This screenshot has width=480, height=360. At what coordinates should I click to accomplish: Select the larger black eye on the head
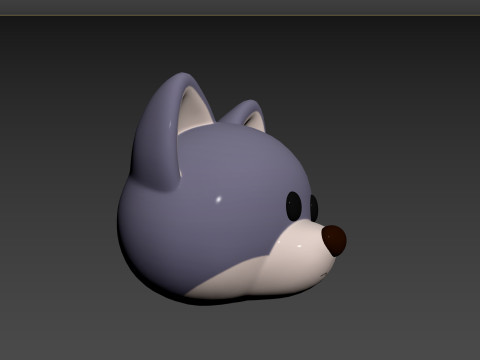(x=294, y=206)
